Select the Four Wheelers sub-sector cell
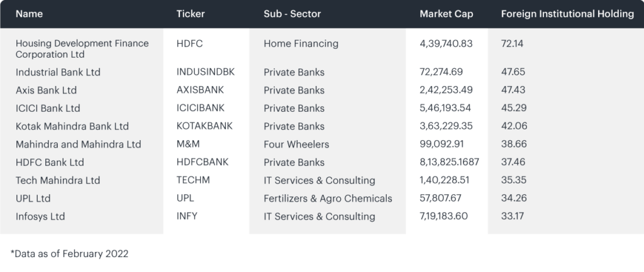 tap(296, 144)
